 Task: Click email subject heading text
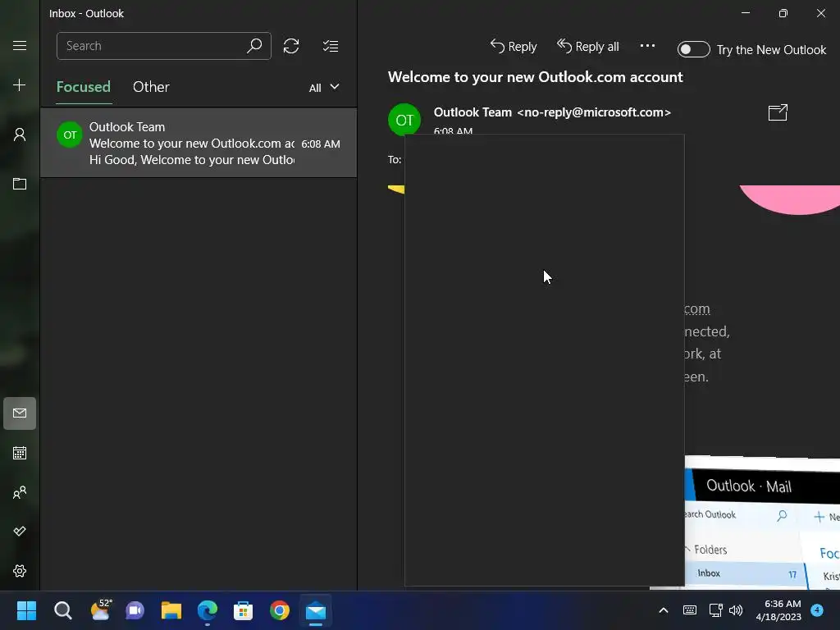(x=535, y=77)
